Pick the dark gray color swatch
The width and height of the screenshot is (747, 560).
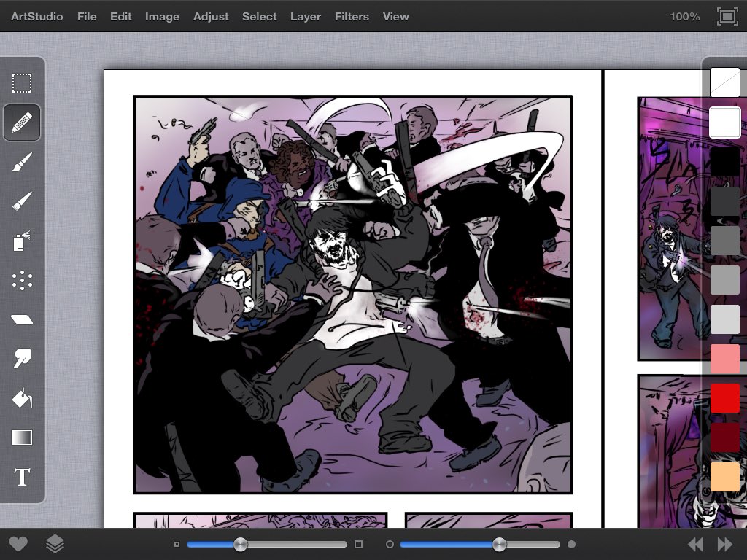[725, 201]
